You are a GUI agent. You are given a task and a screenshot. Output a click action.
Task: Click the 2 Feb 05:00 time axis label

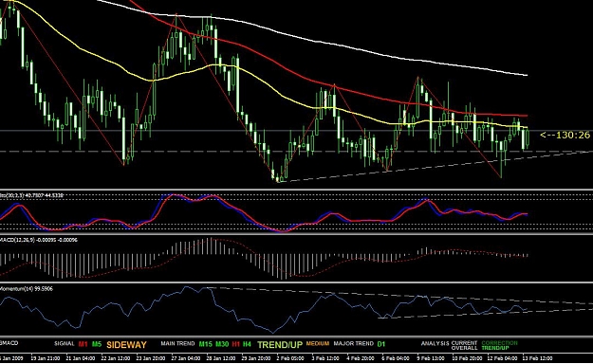(x=290, y=358)
